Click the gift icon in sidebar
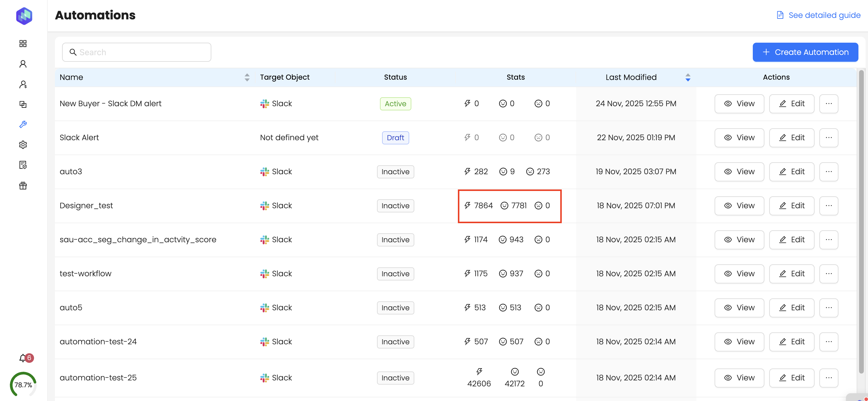The width and height of the screenshot is (868, 401). tap(23, 186)
